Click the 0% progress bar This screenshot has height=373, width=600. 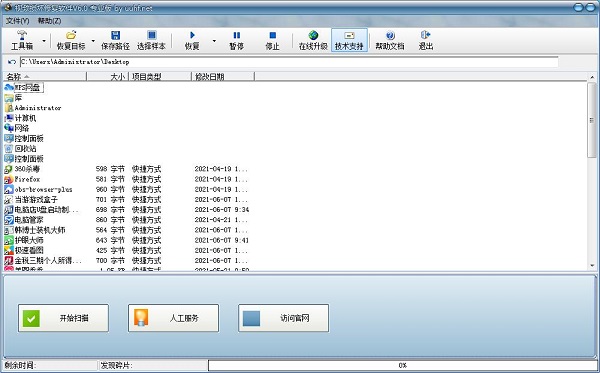click(x=403, y=365)
